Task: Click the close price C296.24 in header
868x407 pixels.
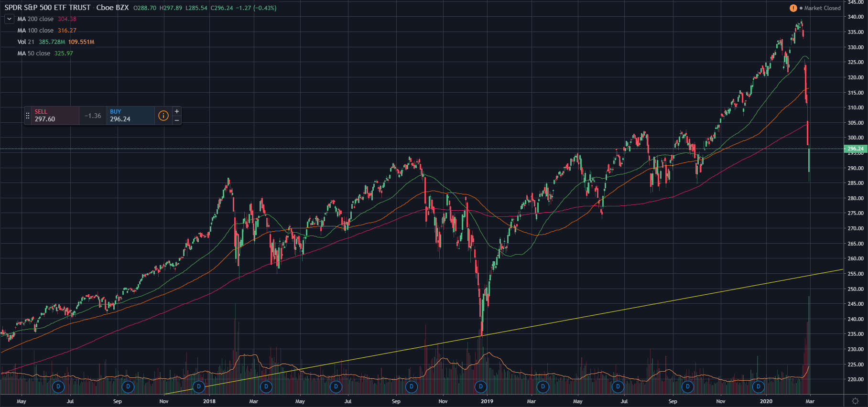Action: (221, 8)
